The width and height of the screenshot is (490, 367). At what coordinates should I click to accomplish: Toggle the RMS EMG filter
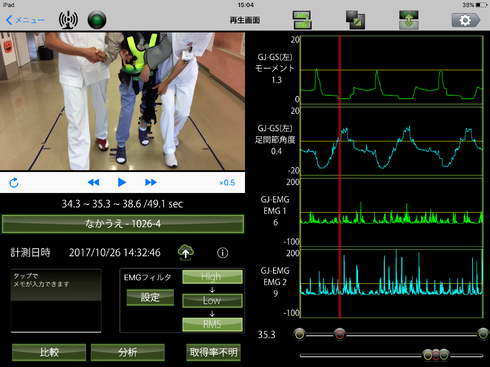click(x=212, y=324)
